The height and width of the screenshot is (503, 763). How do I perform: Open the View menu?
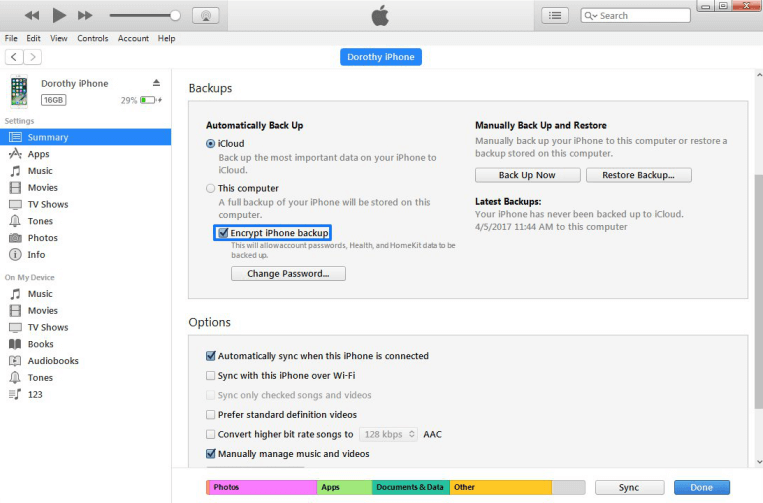(x=59, y=38)
